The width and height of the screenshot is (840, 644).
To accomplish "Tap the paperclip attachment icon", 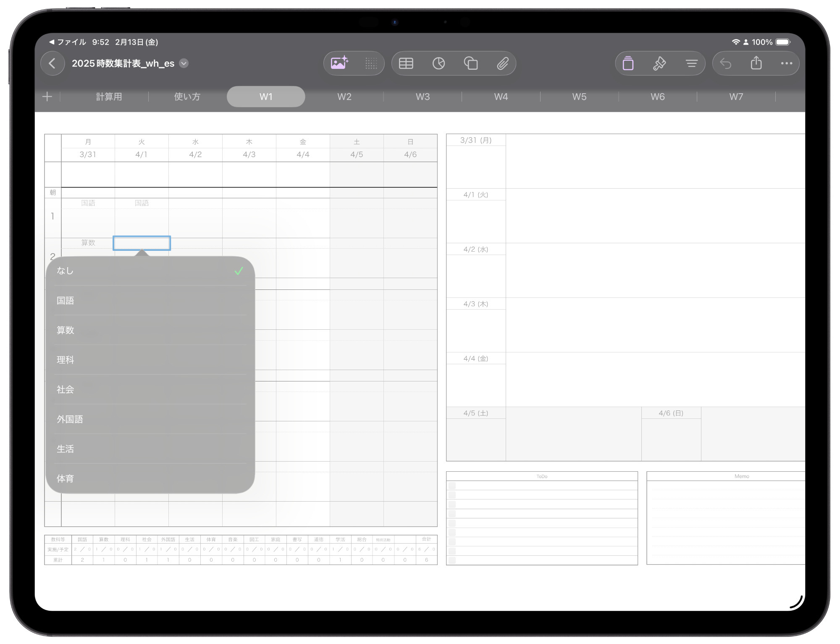I will click(503, 63).
